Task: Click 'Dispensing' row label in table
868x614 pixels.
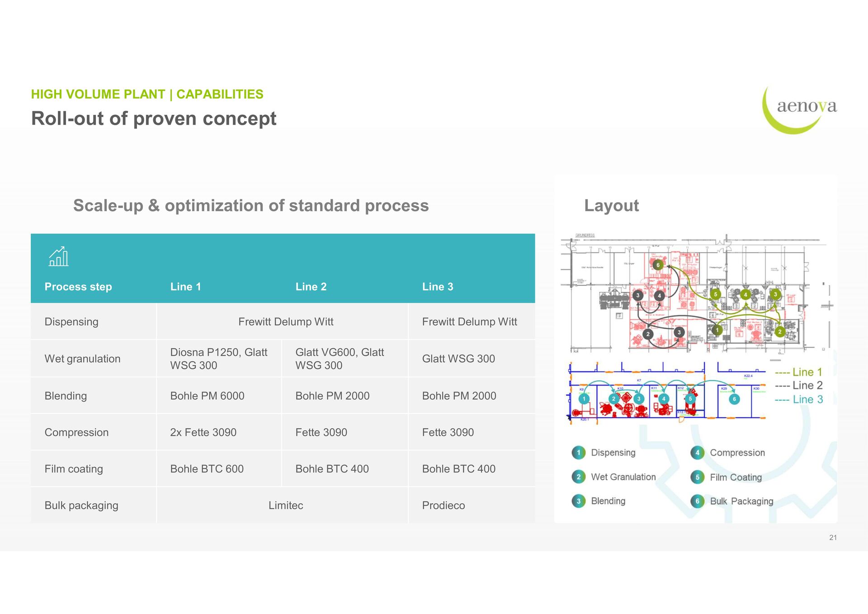Action: pyautogui.click(x=71, y=322)
